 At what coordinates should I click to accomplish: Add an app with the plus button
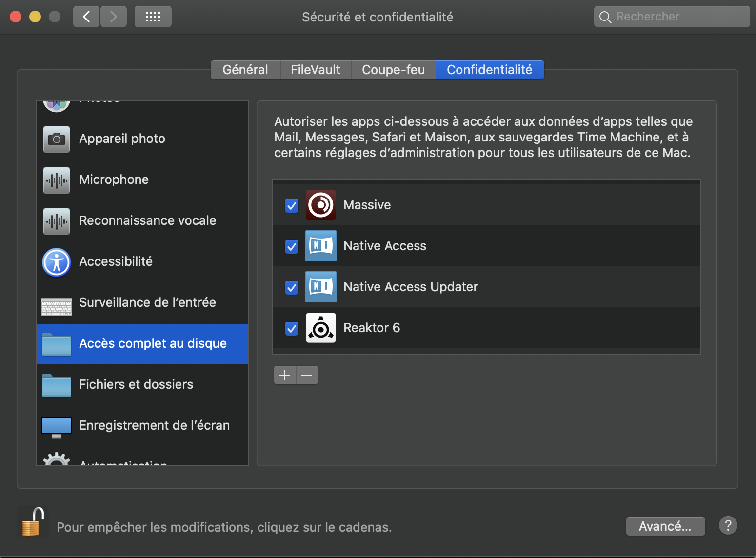(285, 375)
